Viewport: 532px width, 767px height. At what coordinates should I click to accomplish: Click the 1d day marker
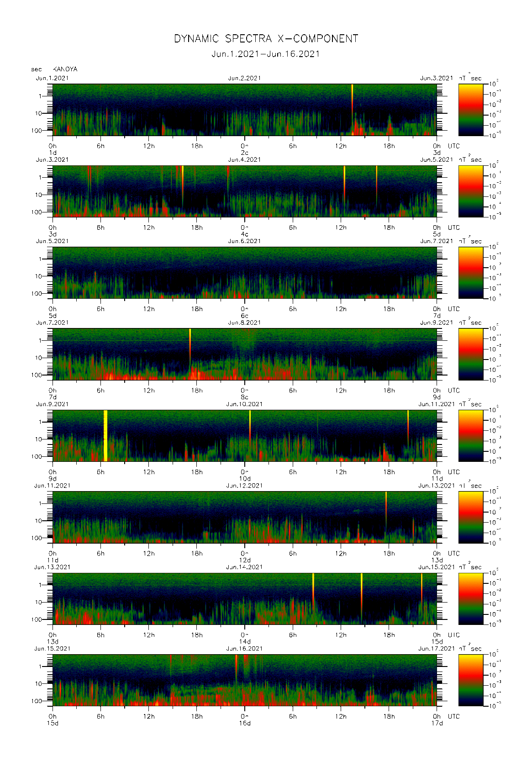(53, 153)
